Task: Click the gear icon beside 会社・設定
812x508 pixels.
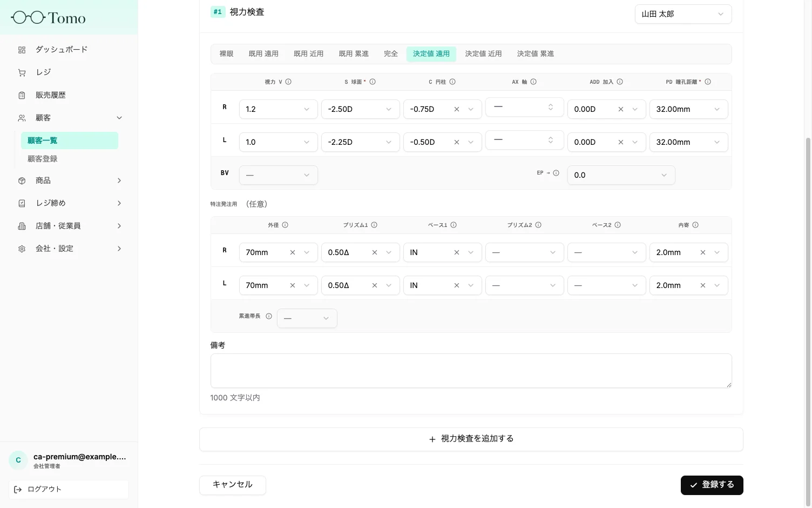Action: (x=22, y=249)
